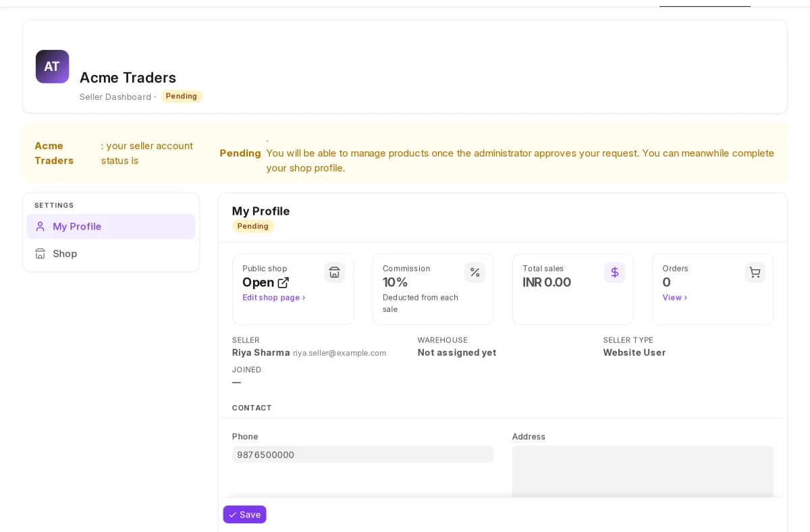Click the store icon next to Shop
The width and height of the screenshot is (810, 532).
40,253
